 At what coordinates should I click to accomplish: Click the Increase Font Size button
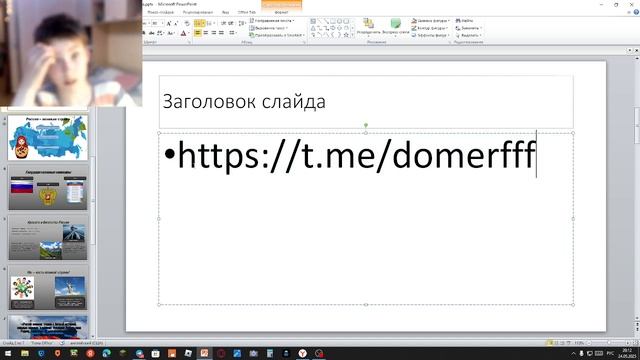point(169,24)
